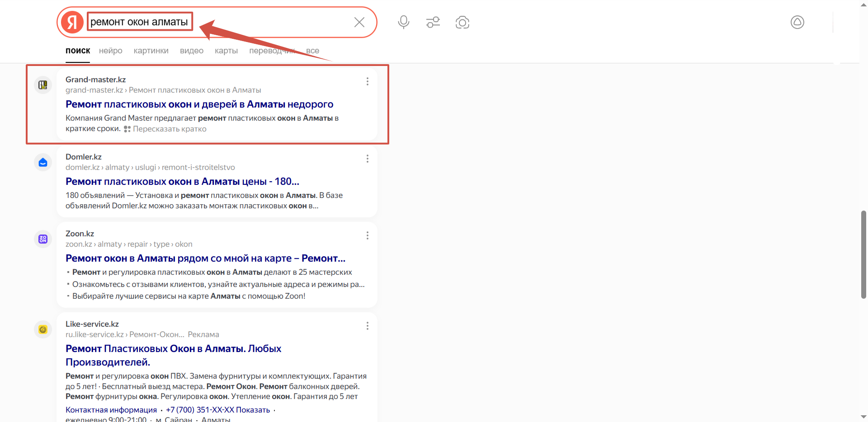Clear the search query with X
The height and width of the screenshot is (422, 868).
(359, 22)
